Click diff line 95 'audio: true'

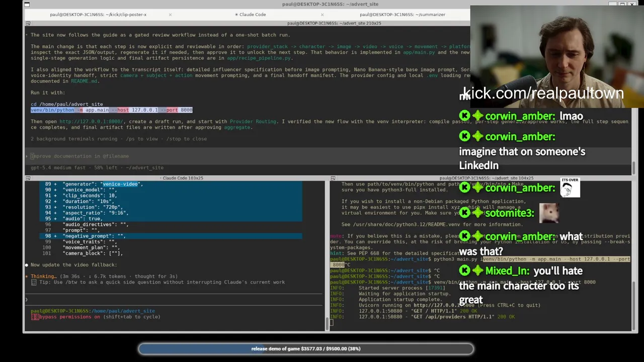point(171,219)
